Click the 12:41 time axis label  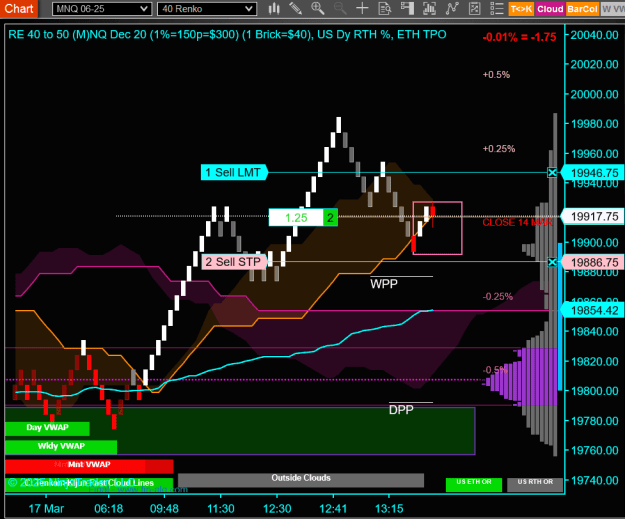333,509
